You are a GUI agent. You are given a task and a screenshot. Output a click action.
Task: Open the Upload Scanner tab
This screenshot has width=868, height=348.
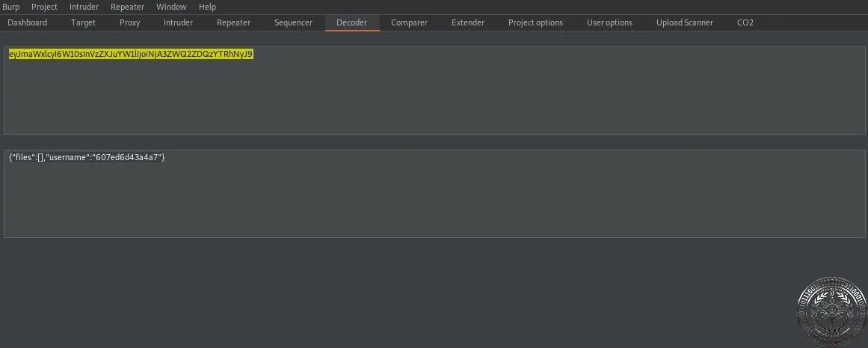click(x=685, y=22)
